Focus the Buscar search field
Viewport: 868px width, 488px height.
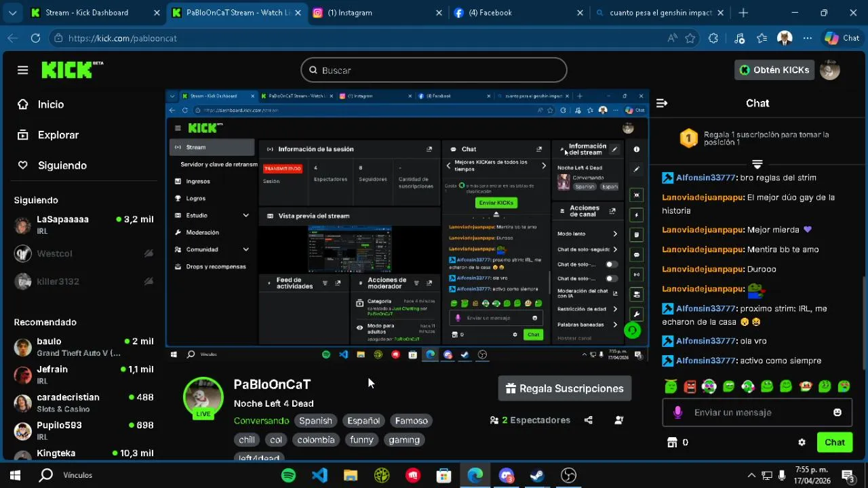[x=434, y=70]
